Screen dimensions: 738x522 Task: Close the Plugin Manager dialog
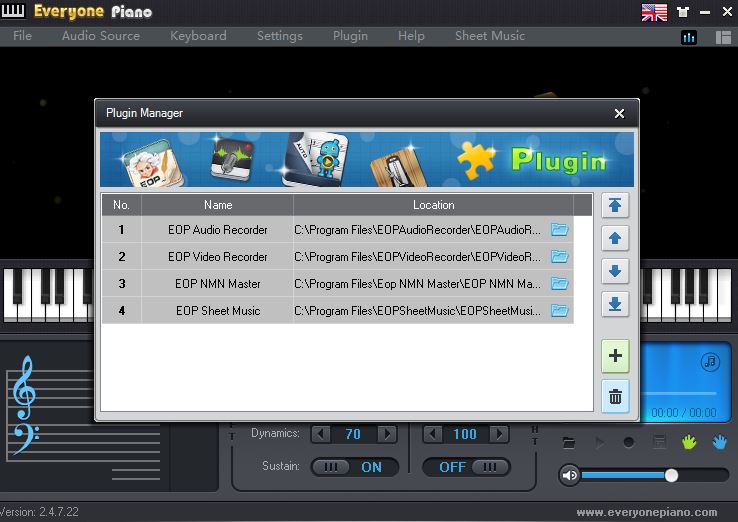[619, 113]
